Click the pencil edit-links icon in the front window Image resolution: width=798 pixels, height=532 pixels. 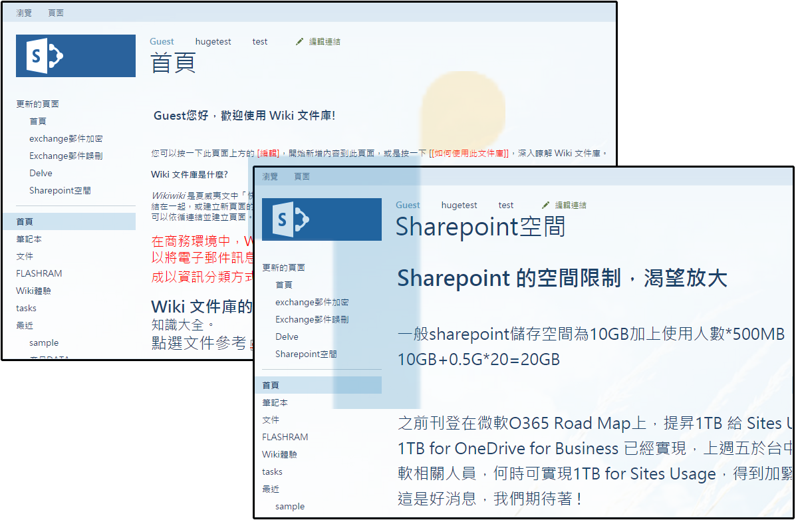[545, 205]
